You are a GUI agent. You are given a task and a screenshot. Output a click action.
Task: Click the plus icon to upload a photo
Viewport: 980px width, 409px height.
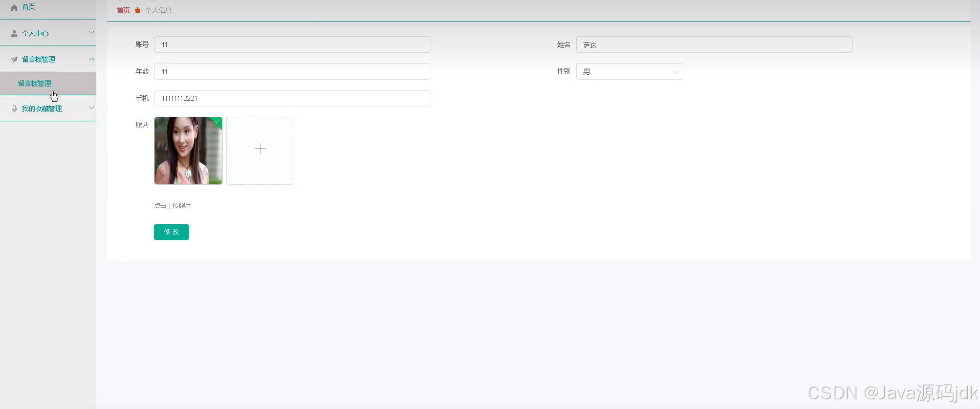[260, 149]
